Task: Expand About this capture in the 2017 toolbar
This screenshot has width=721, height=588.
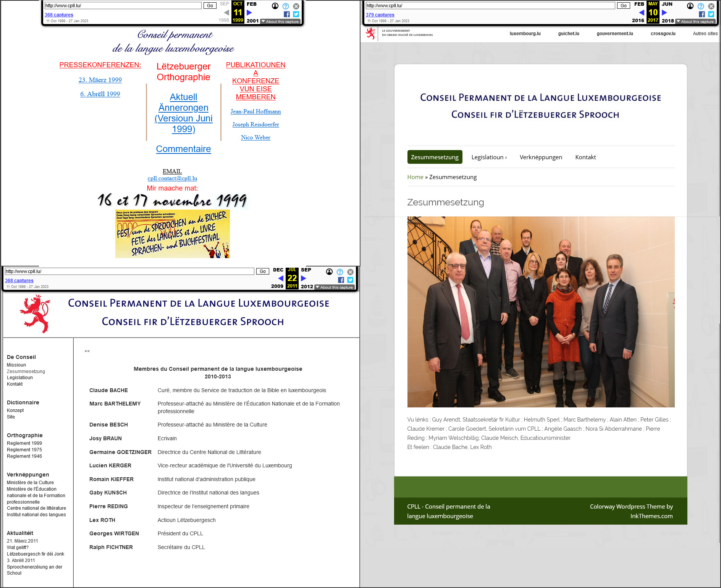Action: (695, 22)
